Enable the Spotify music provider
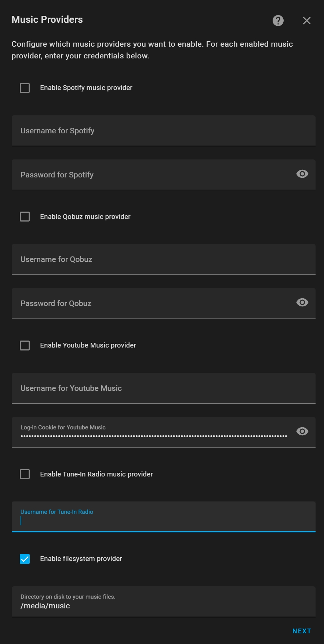 pyautogui.click(x=25, y=88)
